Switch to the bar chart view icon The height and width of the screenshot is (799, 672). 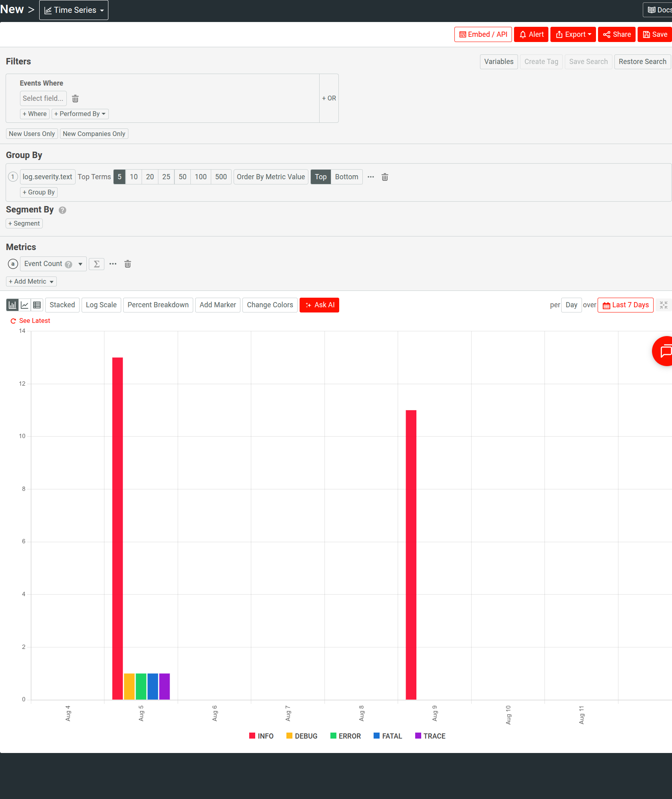tap(12, 304)
